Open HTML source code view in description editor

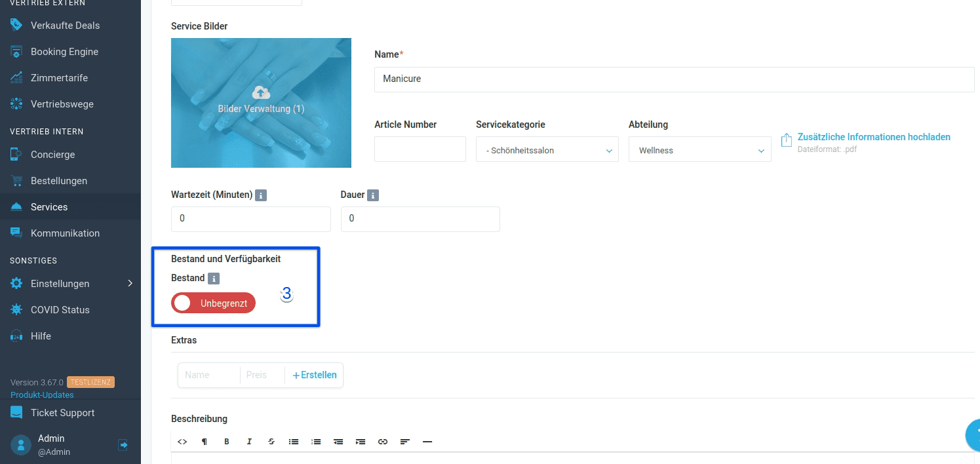pos(182,442)
